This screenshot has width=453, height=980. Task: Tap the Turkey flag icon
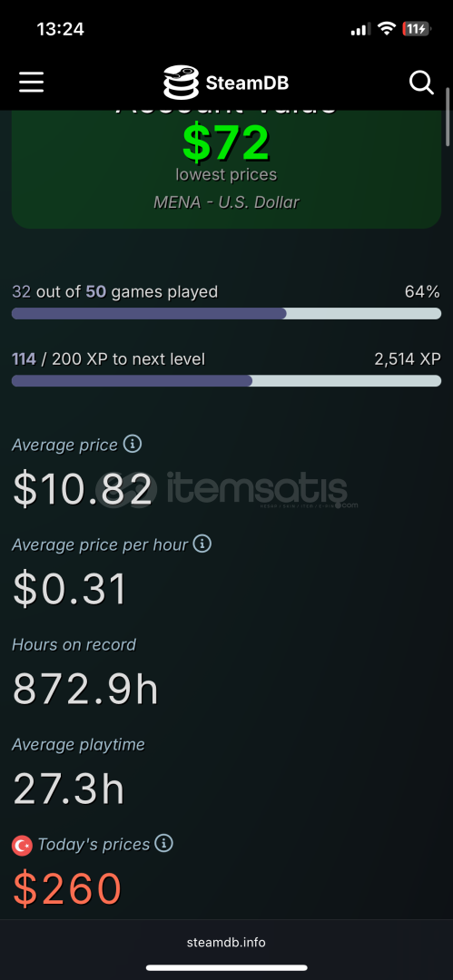22,847
